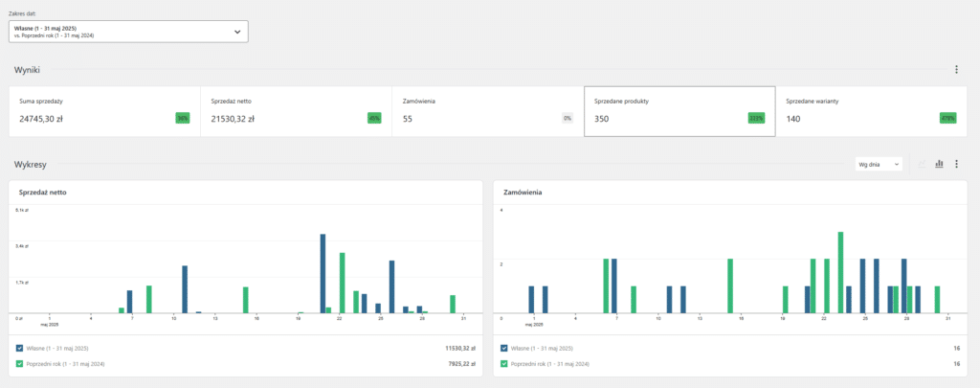980x388 pixels.
Task: Select the Zamówienia summary card
Action: (487, 111)
